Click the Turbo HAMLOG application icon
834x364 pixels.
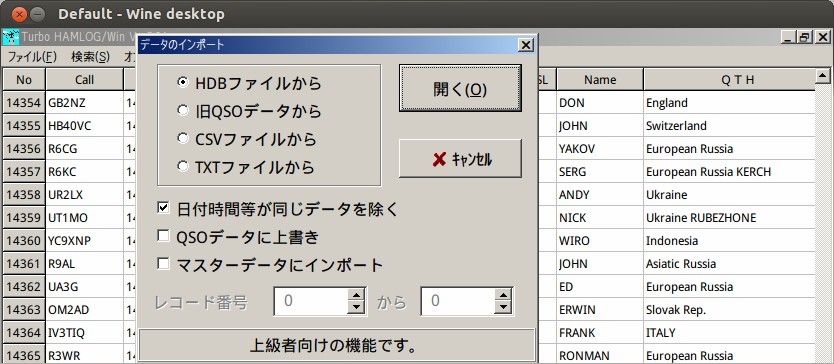pyautogui.click(x=11, y=37)
